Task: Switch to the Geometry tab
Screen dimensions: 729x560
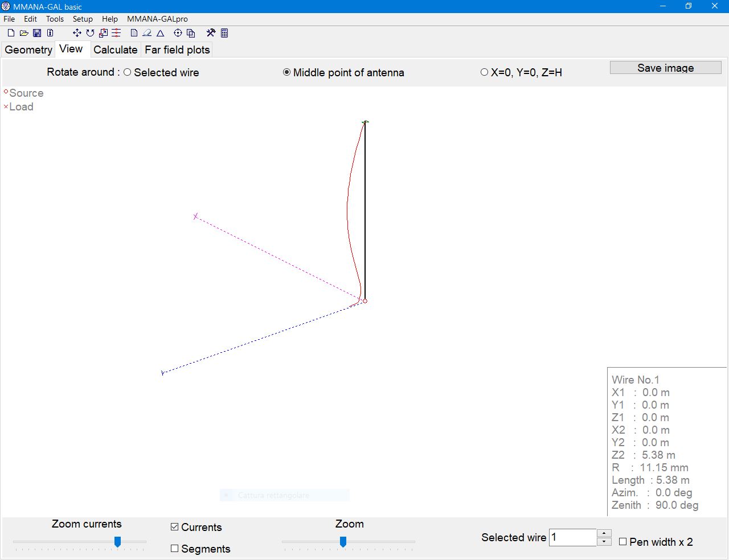Action: tap(28, 50)
